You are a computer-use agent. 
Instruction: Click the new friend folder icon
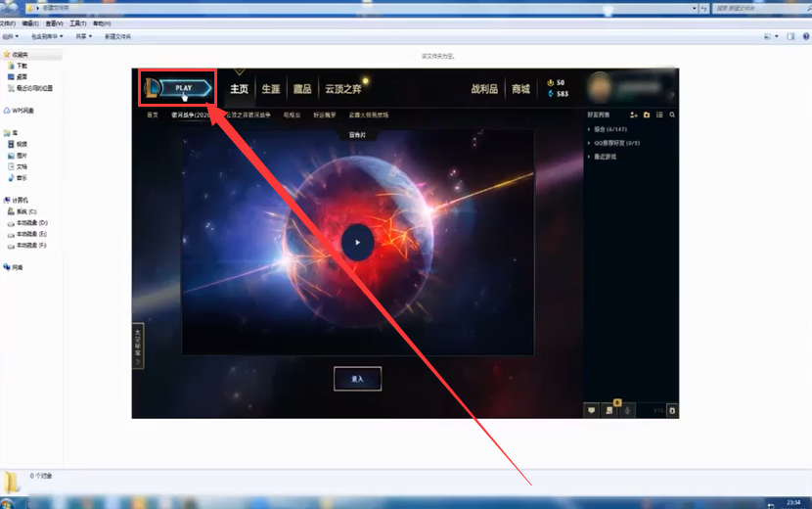[647, 116]
